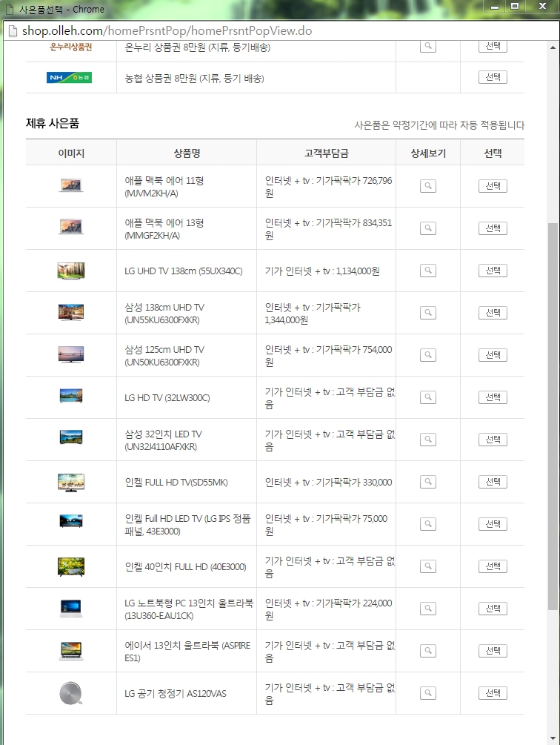Click the scrollbar down arrow
Viewport: 560px width, 745px height.
click(553, 738)
